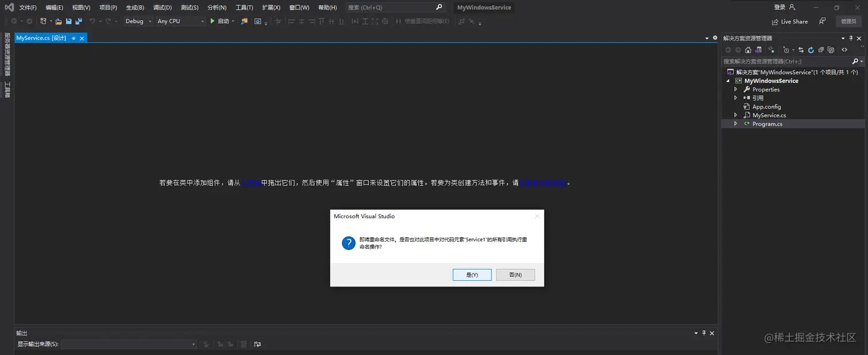Viewport: 868px width, 355px height.
Task: Click the undo arrow icon
Action: [x=92, y=21]
